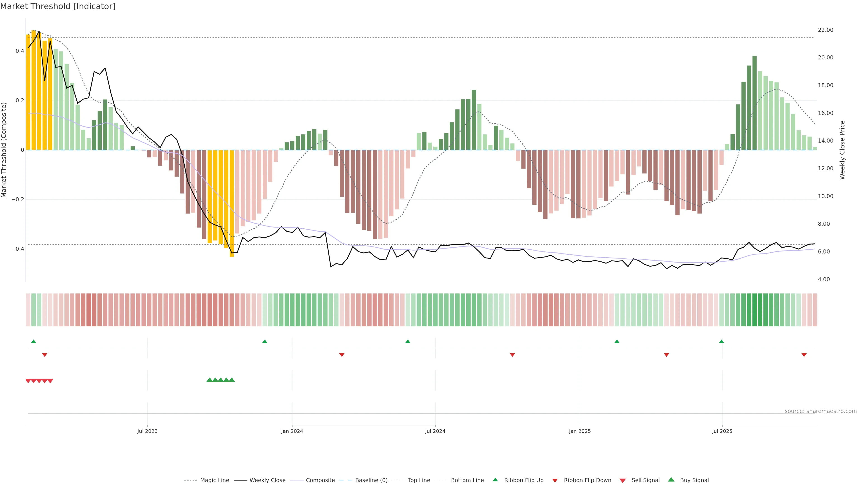This screenshot has height=488, width=868.
Task: Click first green ribbon flip up marker
Action: click(x=33, y=342)
